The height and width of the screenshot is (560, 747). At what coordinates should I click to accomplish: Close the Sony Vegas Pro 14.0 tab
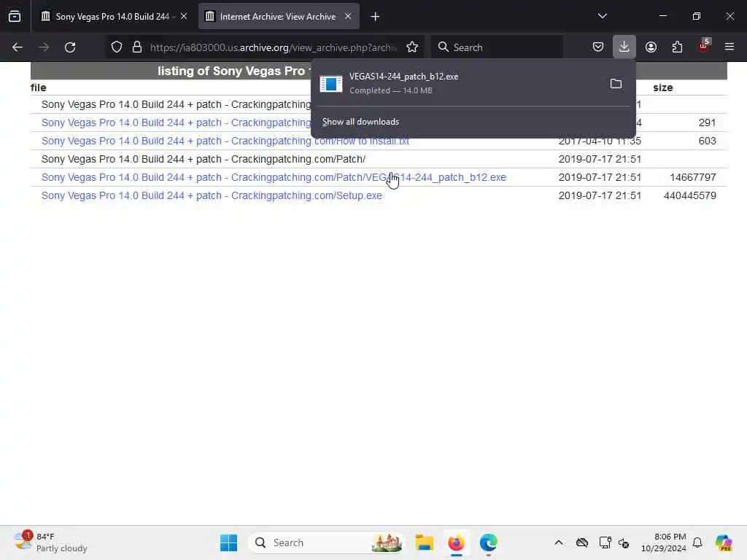coord(184,17)
